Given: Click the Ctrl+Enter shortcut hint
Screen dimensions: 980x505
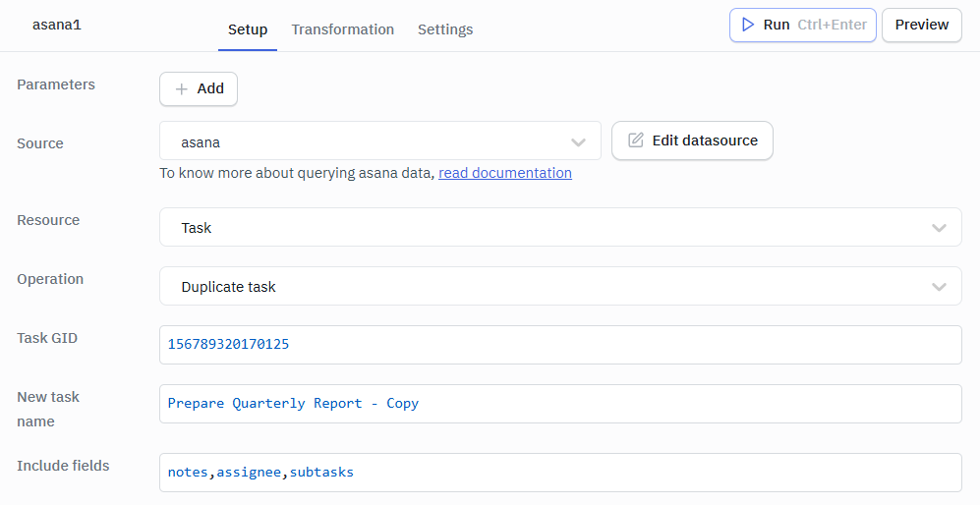Looking at the screenshot, I should point(832,25).
